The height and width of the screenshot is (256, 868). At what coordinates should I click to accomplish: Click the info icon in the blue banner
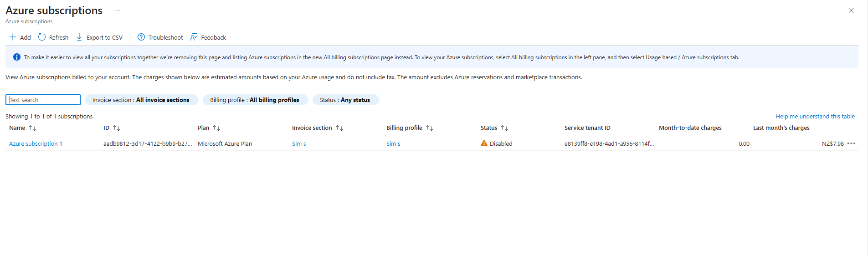[17, 57]
